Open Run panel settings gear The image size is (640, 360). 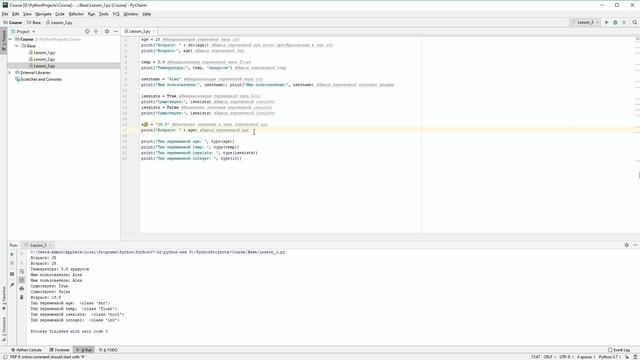pos(627,245)
